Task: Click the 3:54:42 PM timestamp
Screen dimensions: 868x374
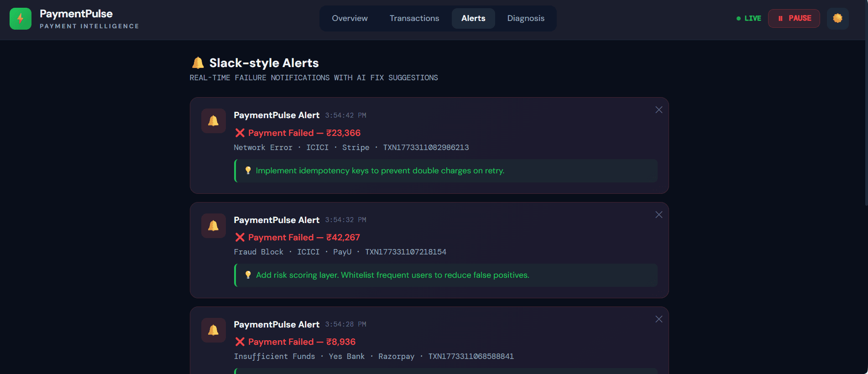Action: pyautogui.click(x=345, y=115)
